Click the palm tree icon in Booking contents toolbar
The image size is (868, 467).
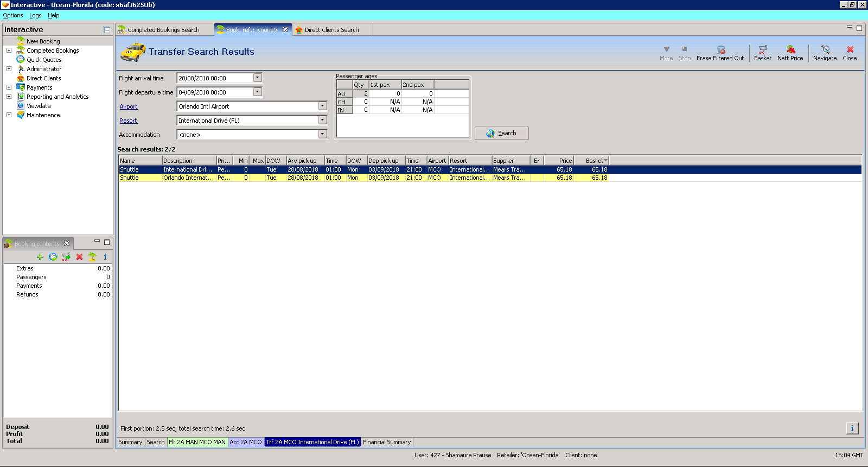click(x=92, y=257)
